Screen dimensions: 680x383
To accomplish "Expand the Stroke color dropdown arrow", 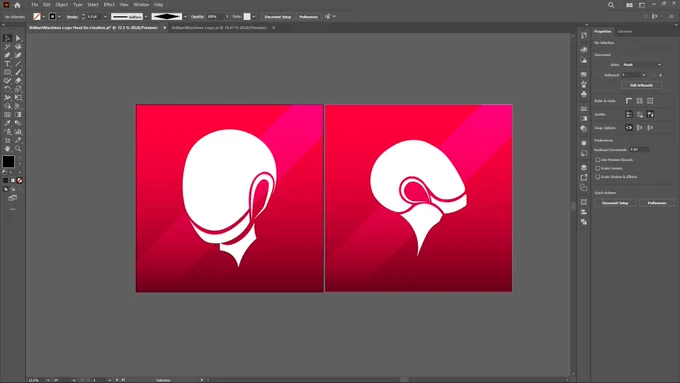I will (x=59, y=16).
